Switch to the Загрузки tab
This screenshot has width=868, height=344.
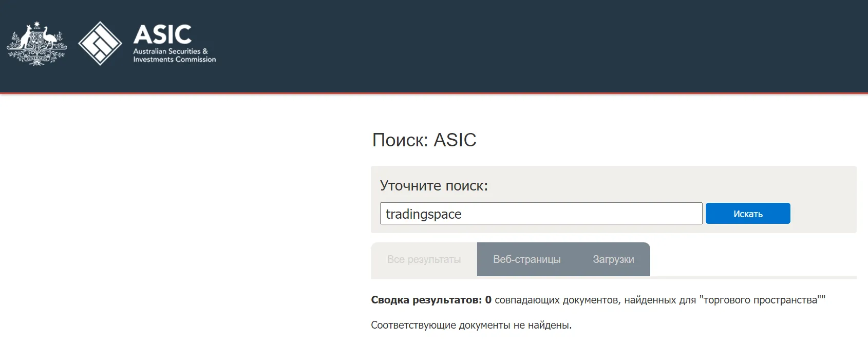(613, 259)
